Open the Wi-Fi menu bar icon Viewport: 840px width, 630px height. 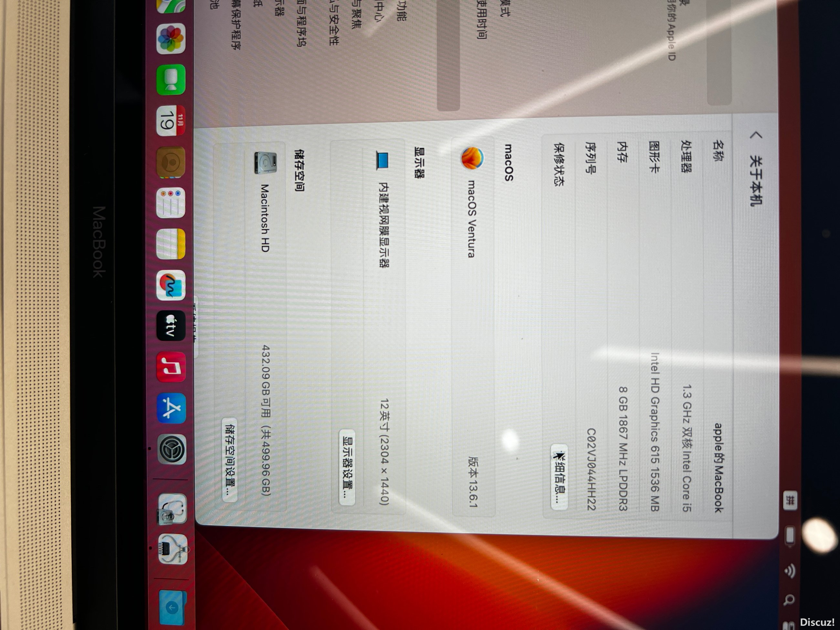[790, 571]
